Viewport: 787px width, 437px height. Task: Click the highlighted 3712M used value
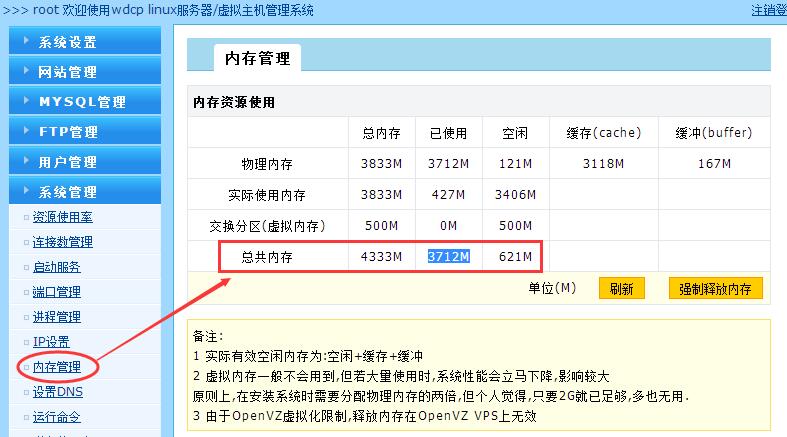coord(449,257)
